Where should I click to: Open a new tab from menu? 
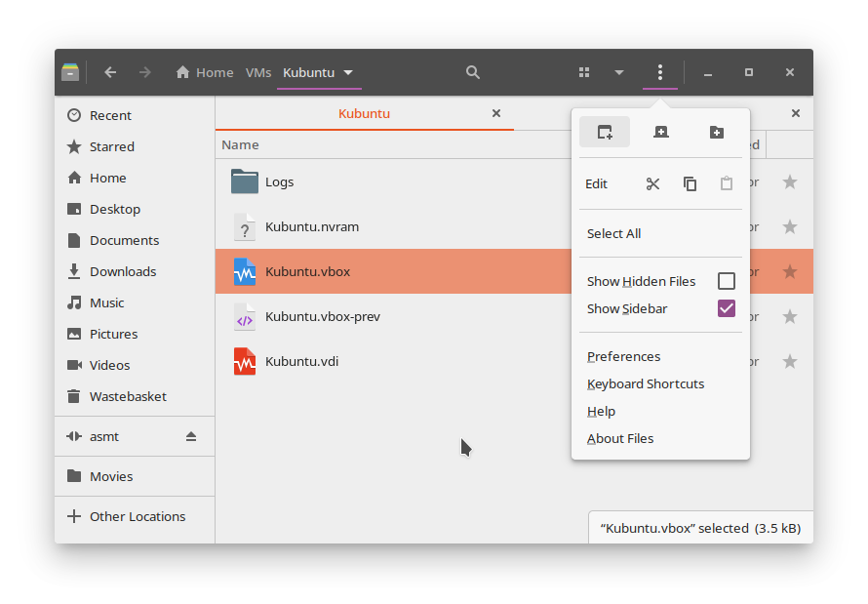pyautogui.click(x=661, y=132)
